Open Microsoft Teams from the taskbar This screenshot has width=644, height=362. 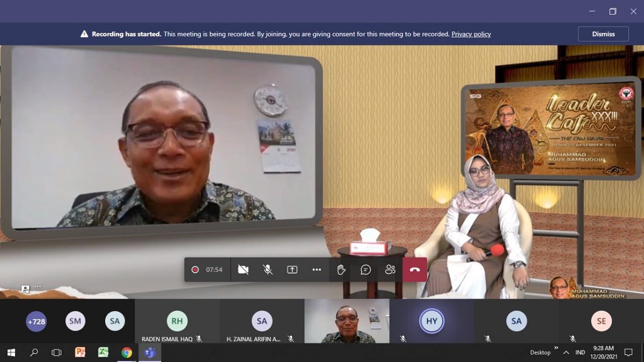[150, 352]
